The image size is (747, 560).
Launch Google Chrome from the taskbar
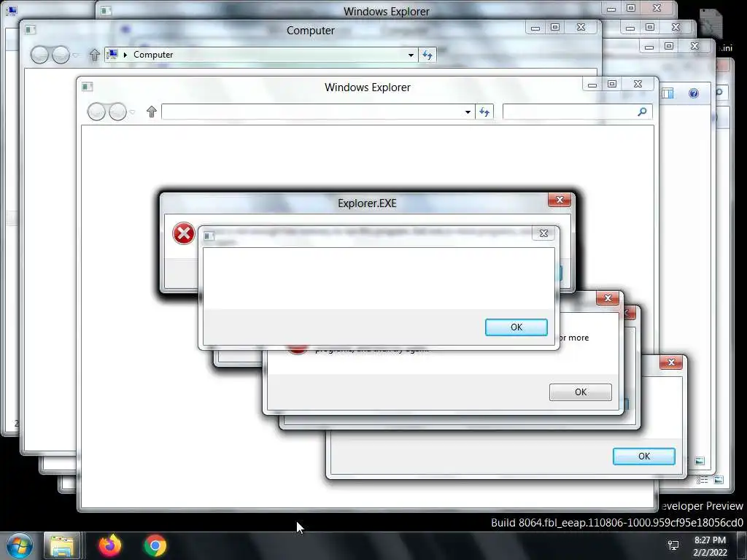click(x=155, y=545)
